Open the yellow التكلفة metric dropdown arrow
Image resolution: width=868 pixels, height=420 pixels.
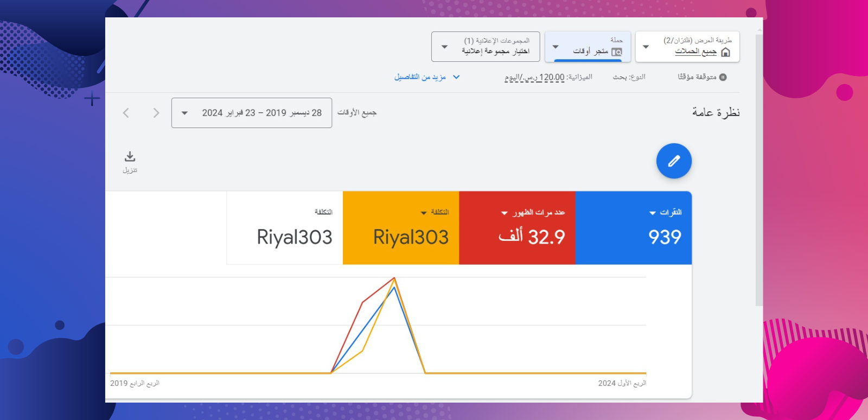[x=424, y=213]
